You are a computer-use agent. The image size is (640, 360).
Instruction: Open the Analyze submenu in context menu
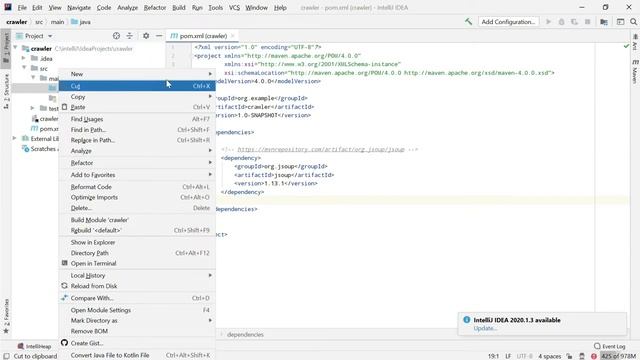point(137,151)
